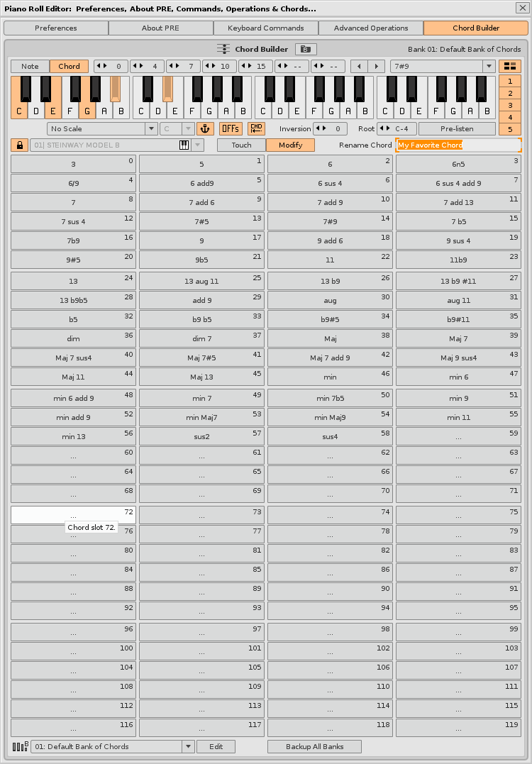Toggle the Modify mode button
532x764 pixels.
[x=290, y=145]
